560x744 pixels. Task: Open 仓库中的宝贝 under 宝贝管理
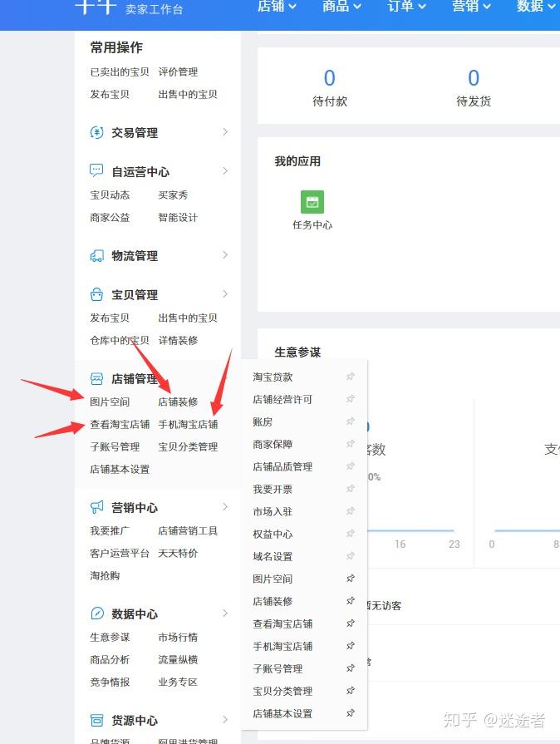120,340
